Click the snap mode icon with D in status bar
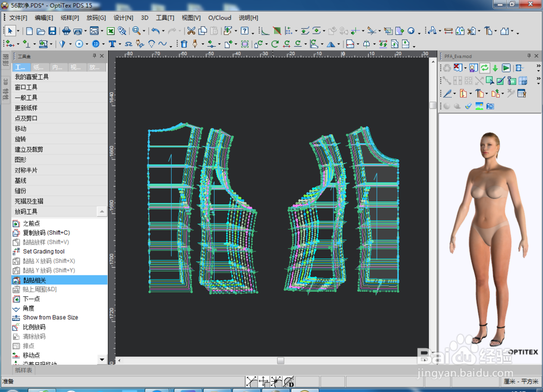 [x=289, y=382]
